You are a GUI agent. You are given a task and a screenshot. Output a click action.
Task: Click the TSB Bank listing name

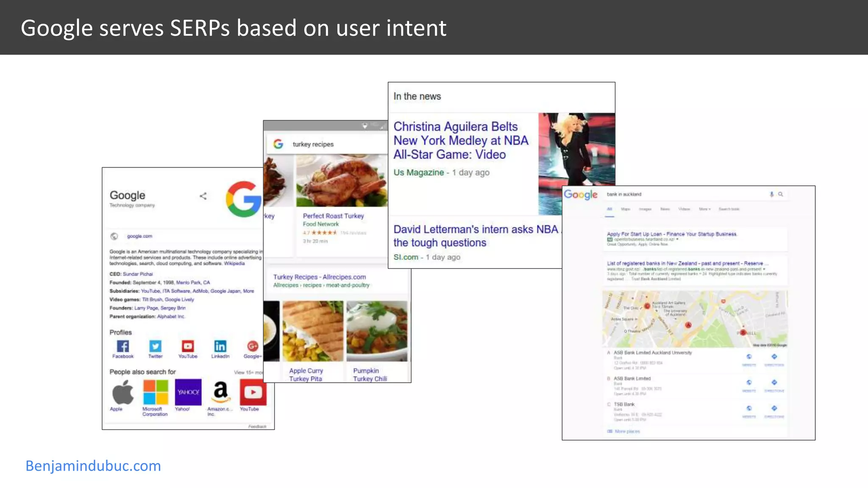624,405
